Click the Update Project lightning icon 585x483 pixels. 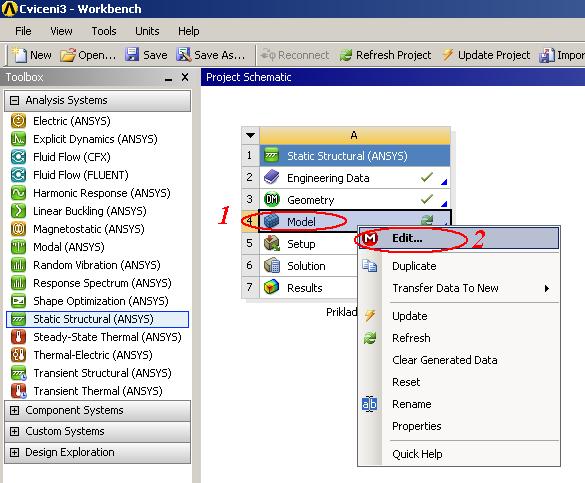pos(447,55)
